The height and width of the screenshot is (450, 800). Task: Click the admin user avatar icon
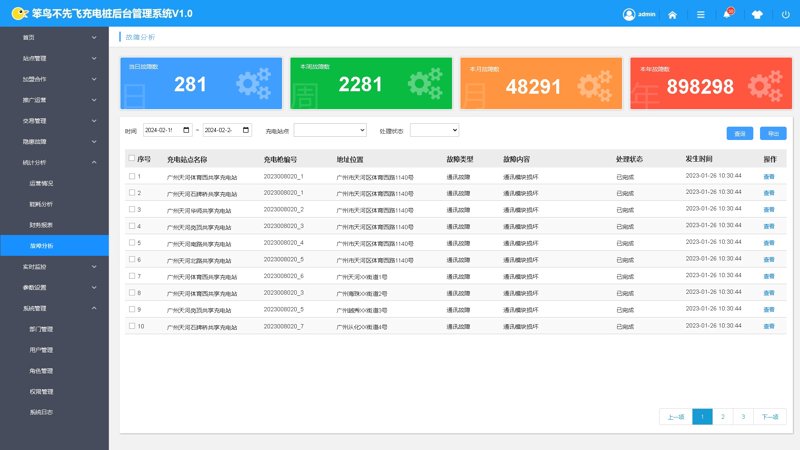tap(629, 14)
